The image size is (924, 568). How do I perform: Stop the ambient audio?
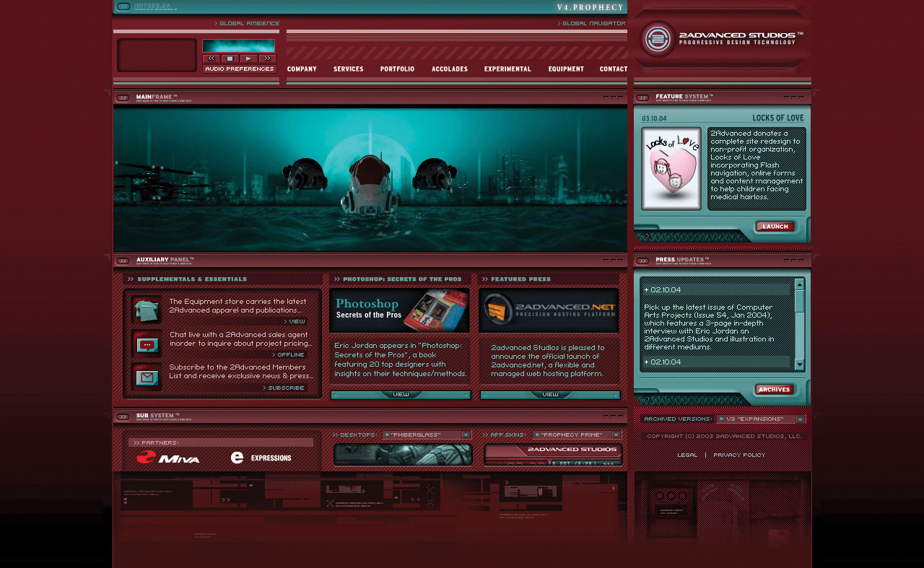pyautogui.click(x=230, y=58)
